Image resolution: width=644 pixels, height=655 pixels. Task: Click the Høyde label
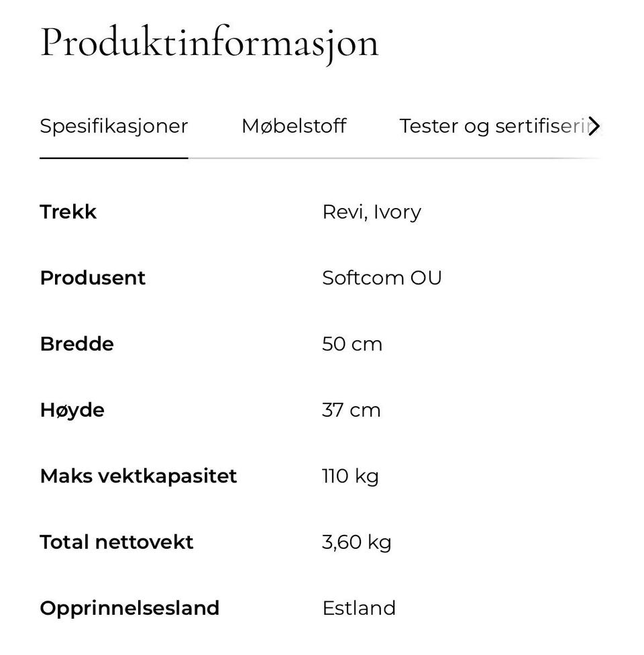(x=72, y=411)
